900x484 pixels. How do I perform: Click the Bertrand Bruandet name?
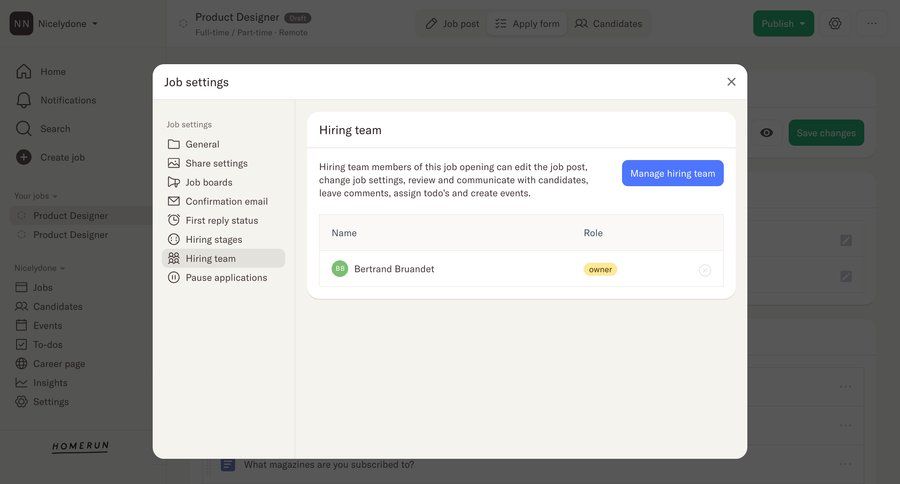tap(394, 269)
